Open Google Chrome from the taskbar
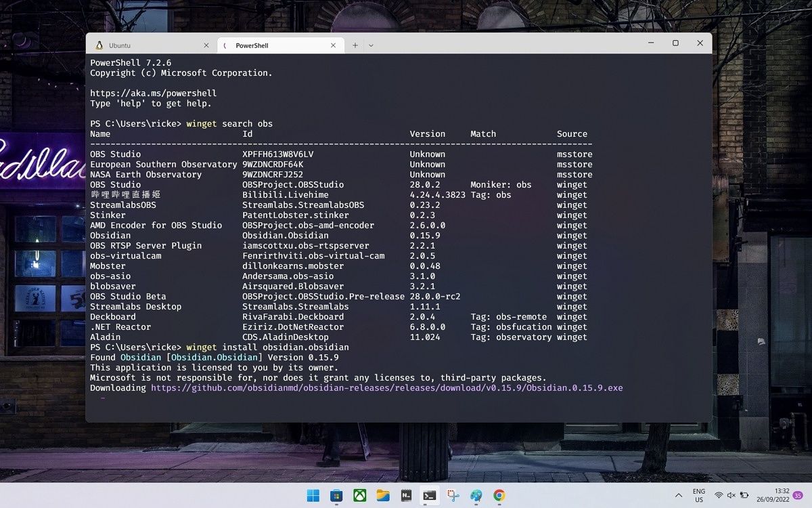The width and height of the screenshot is (812, 508). tap(499, 496)
